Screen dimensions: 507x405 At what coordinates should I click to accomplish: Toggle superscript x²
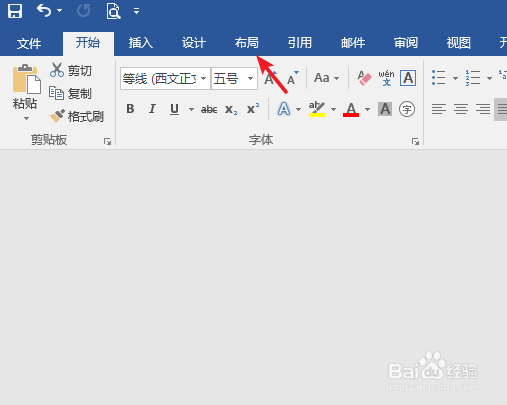point(253,108)
